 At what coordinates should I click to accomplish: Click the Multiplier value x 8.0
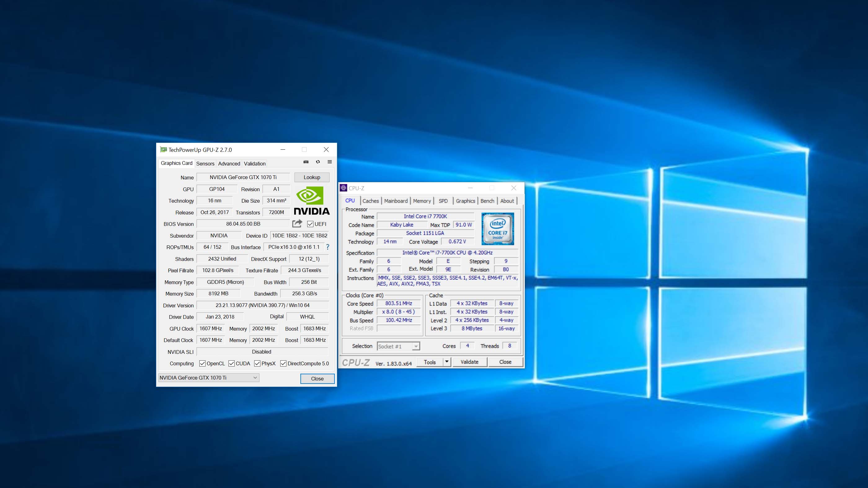pos(399,312)
